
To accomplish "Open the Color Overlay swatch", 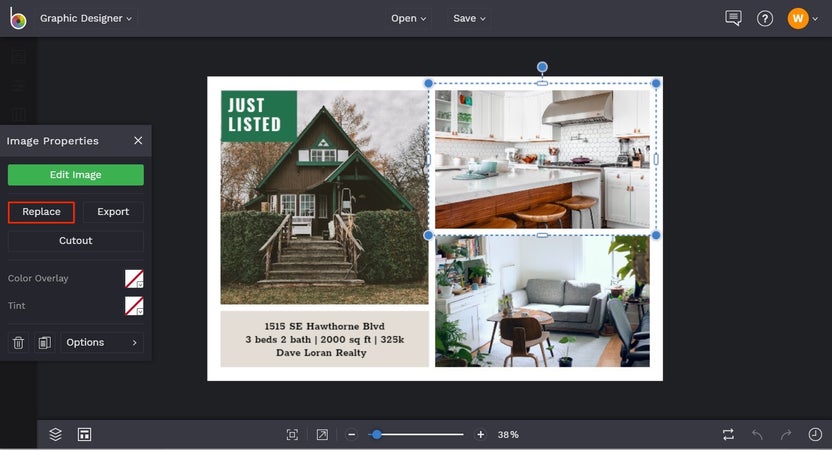I will (x=134, y=279).
